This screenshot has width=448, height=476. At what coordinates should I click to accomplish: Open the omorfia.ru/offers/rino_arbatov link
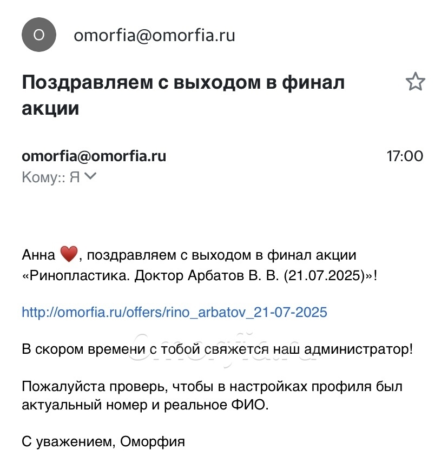pyautogui.click(x=174, y=312)
